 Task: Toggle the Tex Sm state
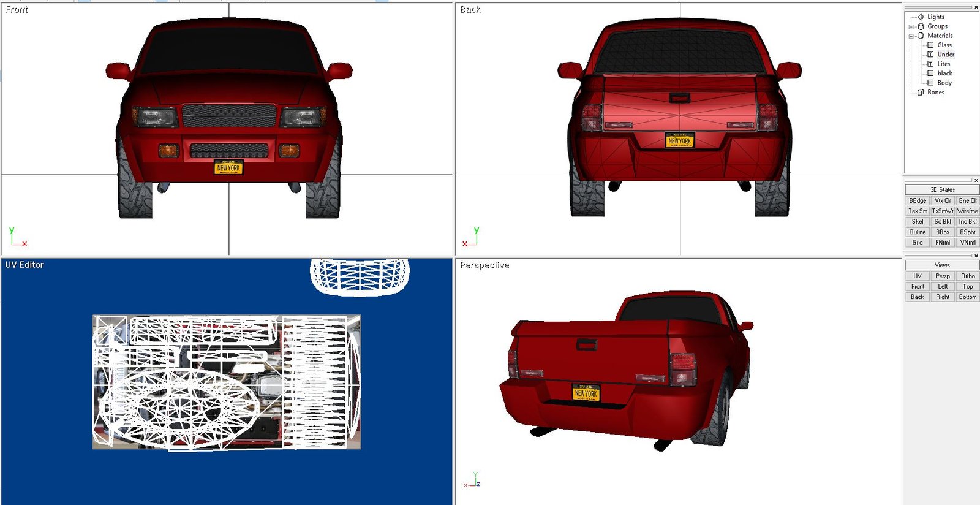point(918,211)
